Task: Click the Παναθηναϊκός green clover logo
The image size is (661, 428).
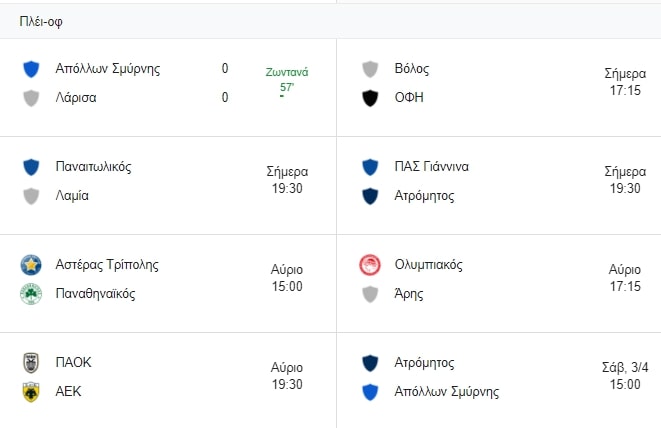Action: coord(31,294)
